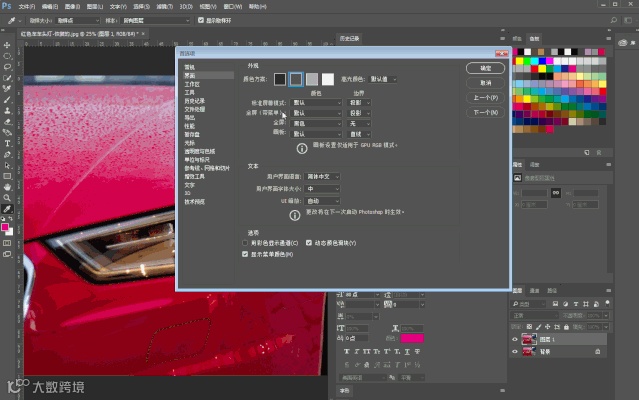The height and width of the screenshot is (400, 639).
Task: Click foreground color swatch in toolbox
Action: coord(5,227)
